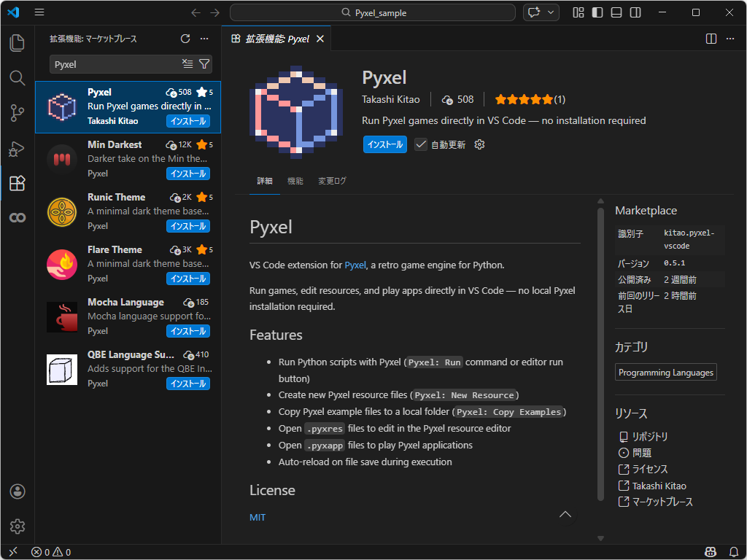The image size is (747, 560).
Task: Switch to the 機能 tab of Pyxel details
Action: pos(295,180)
